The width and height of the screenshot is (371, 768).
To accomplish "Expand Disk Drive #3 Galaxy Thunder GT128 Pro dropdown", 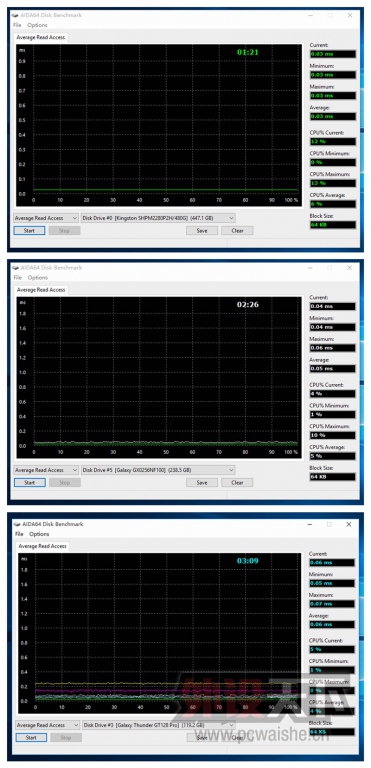I will coord(159,725).
